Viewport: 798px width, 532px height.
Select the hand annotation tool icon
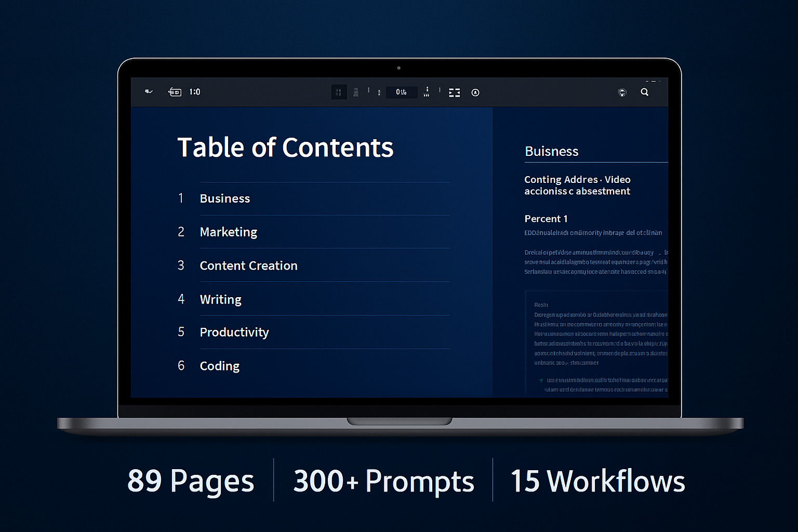(x=149, y=91)
